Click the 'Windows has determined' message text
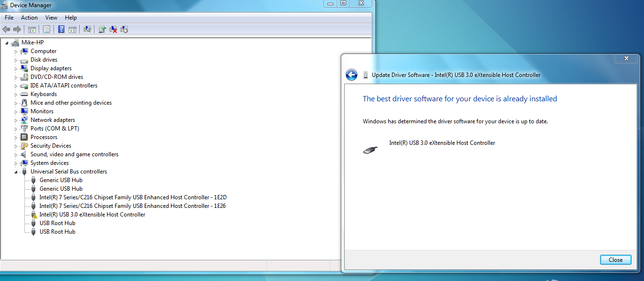This screenshot has width=644, height=281. tap(455, 121)
